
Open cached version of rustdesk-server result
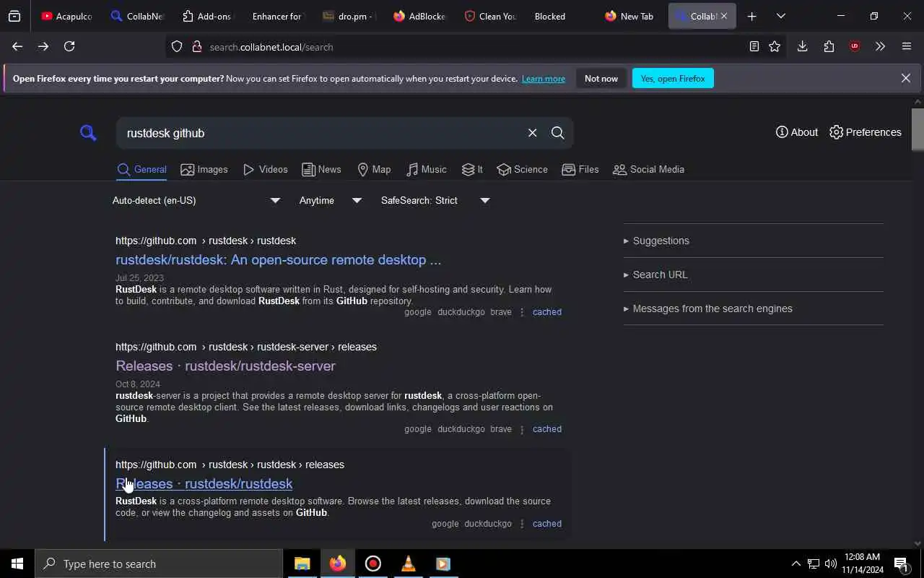coord(546,429)
